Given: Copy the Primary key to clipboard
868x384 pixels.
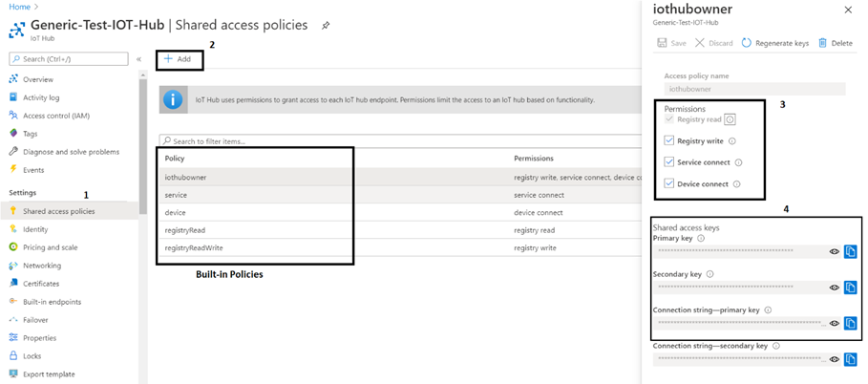Looking at the screenshot, I should (x=851, y=251).
